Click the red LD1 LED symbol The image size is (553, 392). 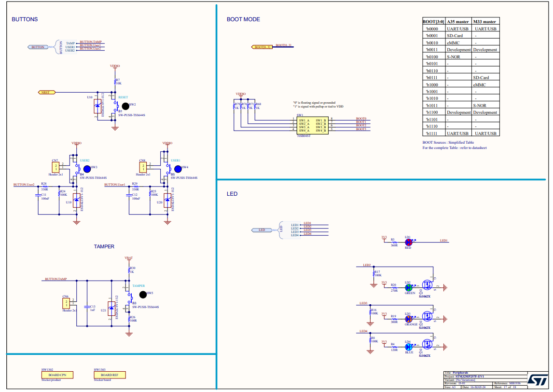pyautogui.click(x=408, y=242)
